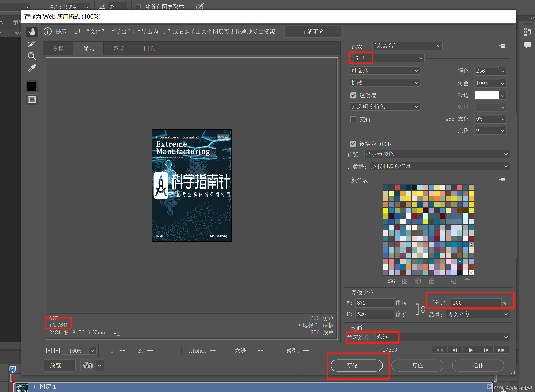Select the Hand tool
The image size is (535, 392).
click(x=32, y=32)
